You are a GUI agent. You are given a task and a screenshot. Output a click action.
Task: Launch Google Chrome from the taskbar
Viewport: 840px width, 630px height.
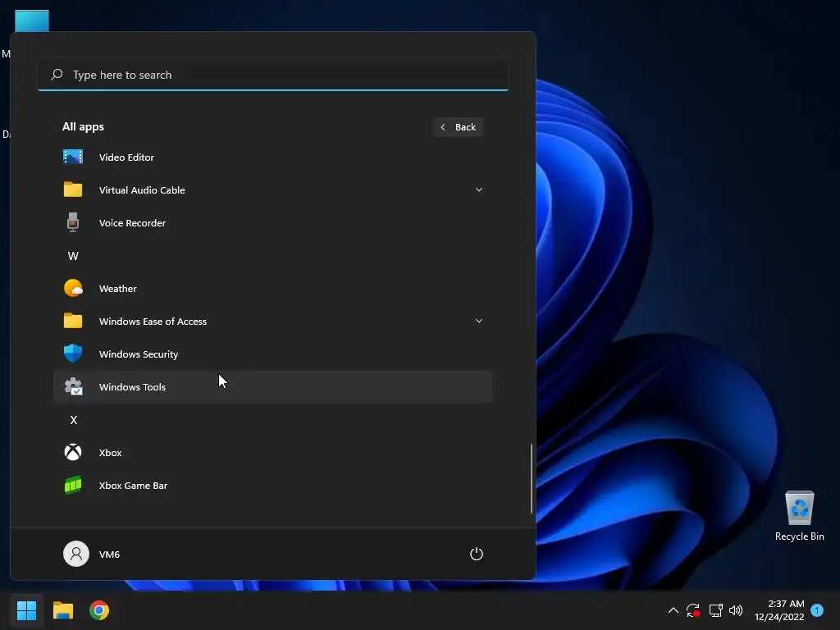tap(99, 610)
